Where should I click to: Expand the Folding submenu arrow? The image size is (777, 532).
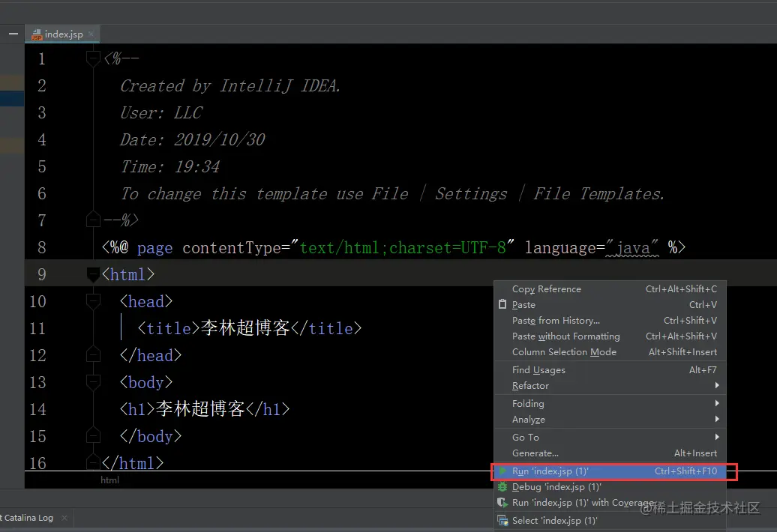[x=717, y=403]
